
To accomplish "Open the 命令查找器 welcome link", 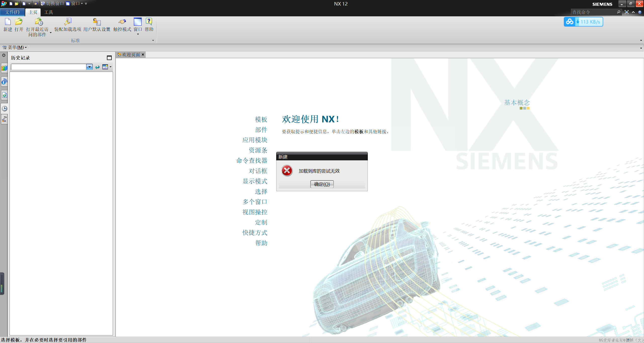I will [x=252, y=161].
